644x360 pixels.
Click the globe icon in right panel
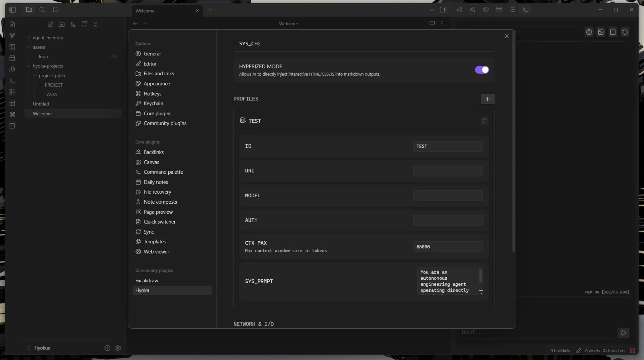589,32
